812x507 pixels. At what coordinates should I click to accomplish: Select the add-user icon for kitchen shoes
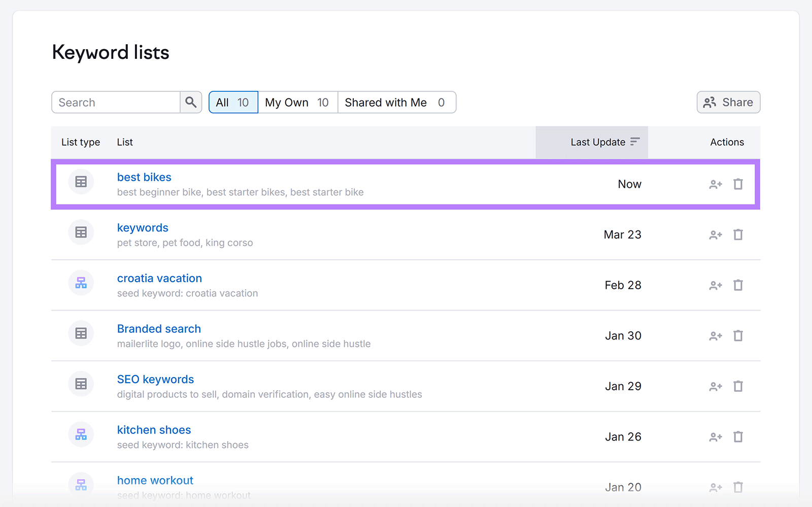pos(715,436)
